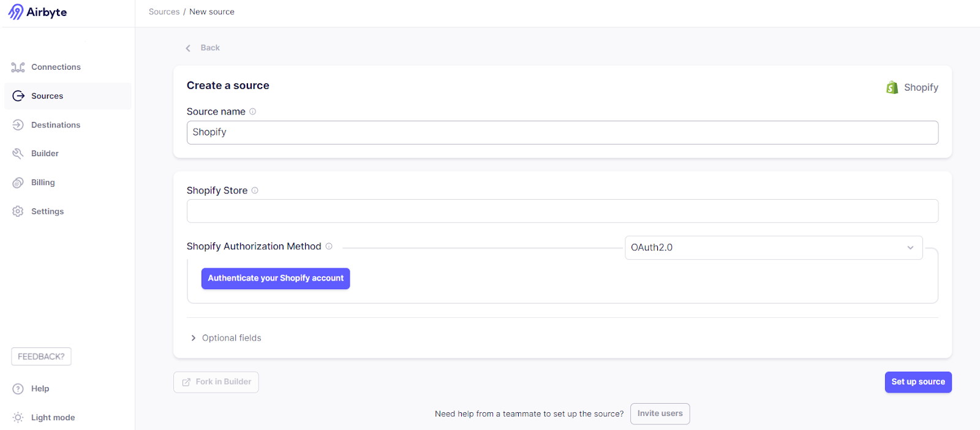
Task: Click the Invite users button
Action: tap(660, 414)
